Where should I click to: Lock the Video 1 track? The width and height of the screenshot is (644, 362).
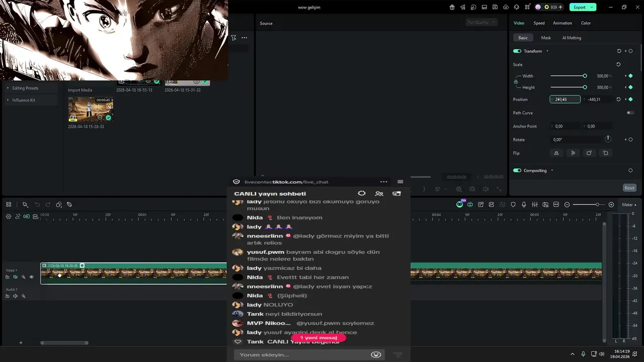tap(7, 277)
